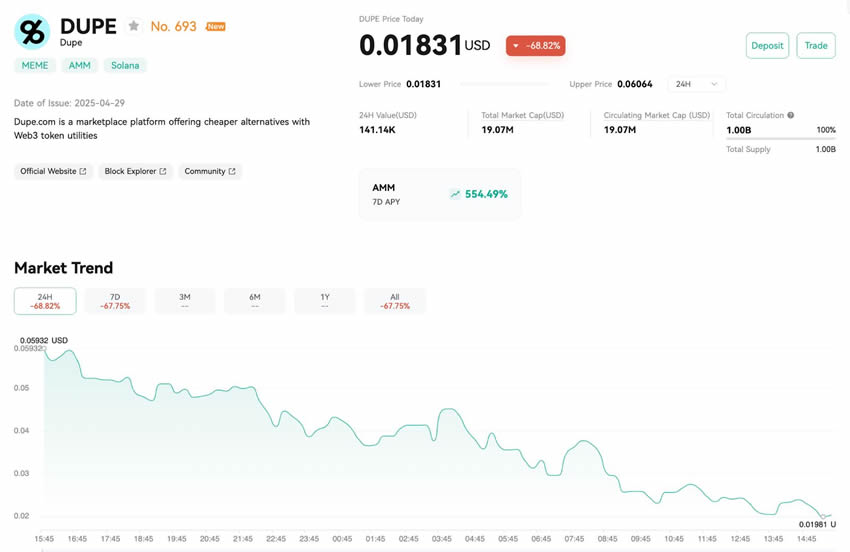850x552 pixels.
Task: Click the Total Market Cap(USD) label
Action: coord(523,115)
